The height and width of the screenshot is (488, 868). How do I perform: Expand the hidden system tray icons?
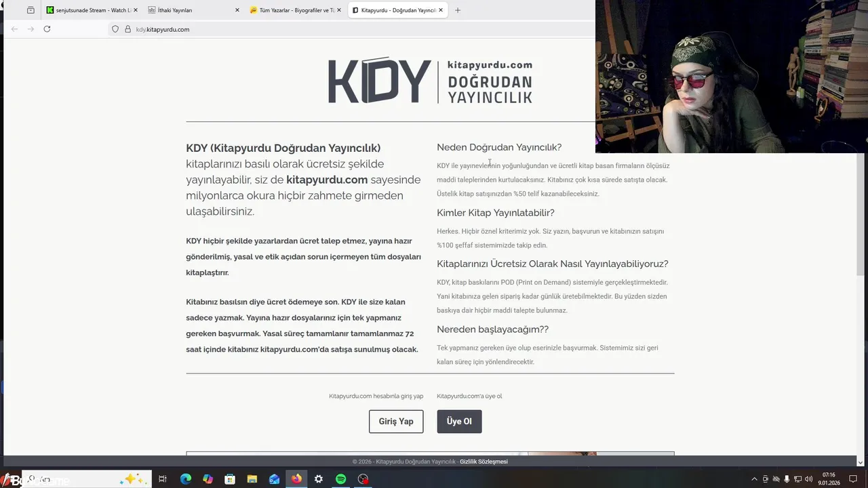[754, 479]
